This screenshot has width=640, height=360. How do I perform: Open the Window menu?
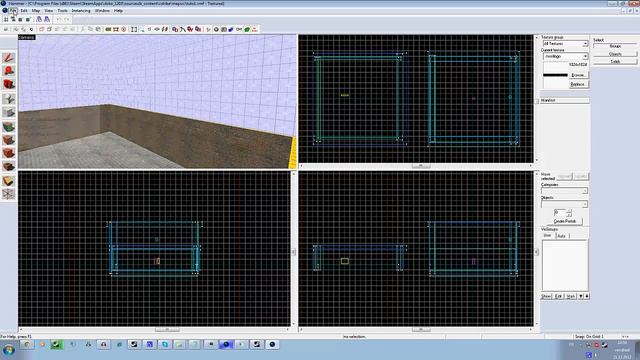coord(102,11)
